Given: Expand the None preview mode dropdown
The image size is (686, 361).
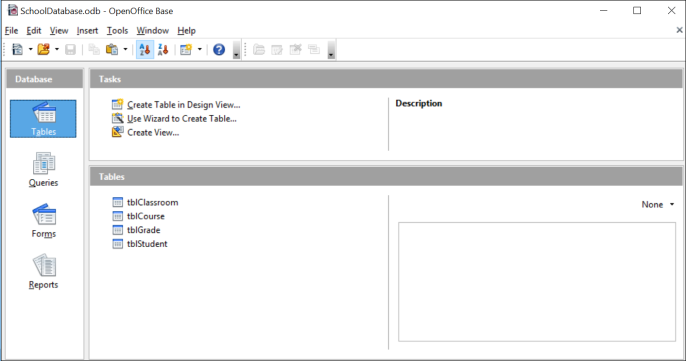Looking at the screenshot, I should (658, 204).
